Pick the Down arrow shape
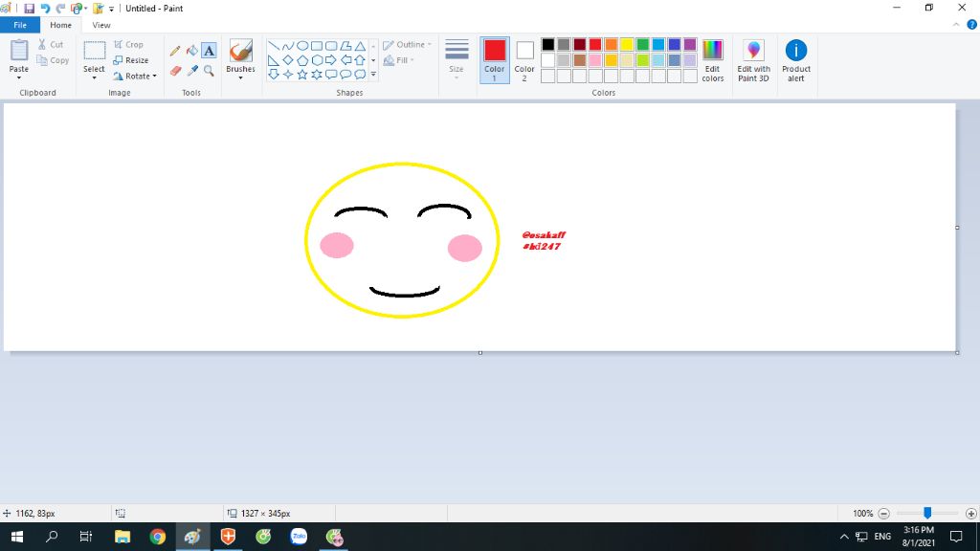980x551 pixels. [274, 75]
